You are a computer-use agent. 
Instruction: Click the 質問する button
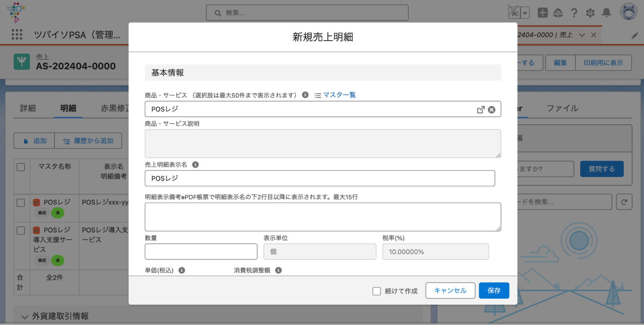tap(602, 169)
